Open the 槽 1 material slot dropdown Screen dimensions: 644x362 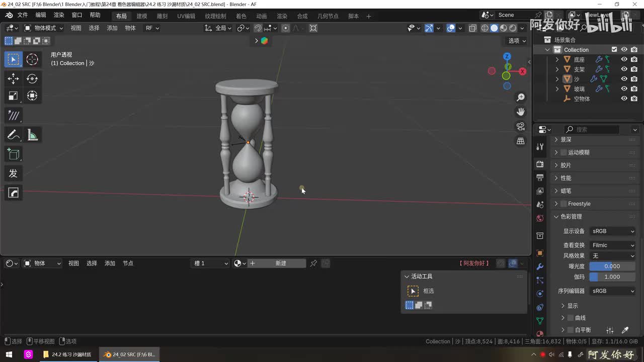pyautogui.click(x=211, y=263)
